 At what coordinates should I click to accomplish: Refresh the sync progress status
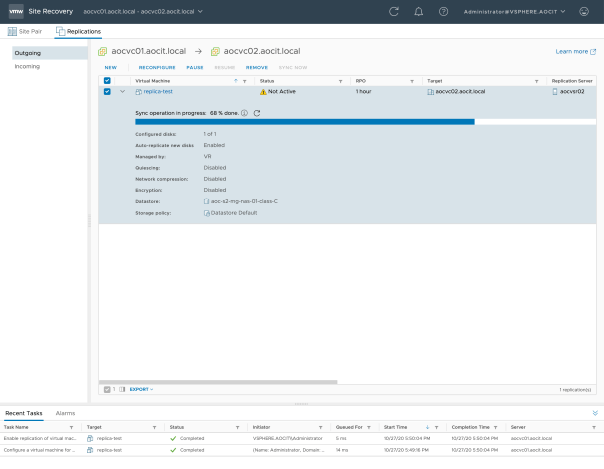257,113
